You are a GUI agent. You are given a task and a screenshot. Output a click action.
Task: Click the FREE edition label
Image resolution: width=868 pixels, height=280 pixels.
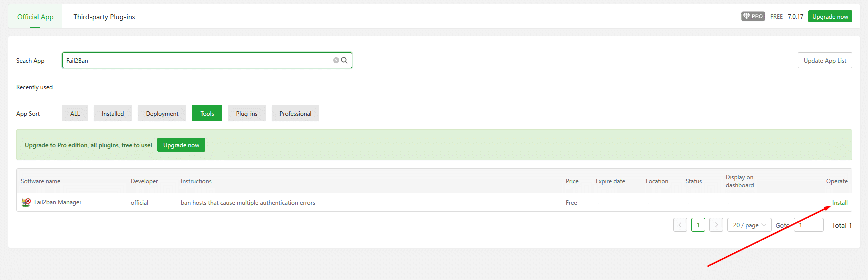click(776, 16)
